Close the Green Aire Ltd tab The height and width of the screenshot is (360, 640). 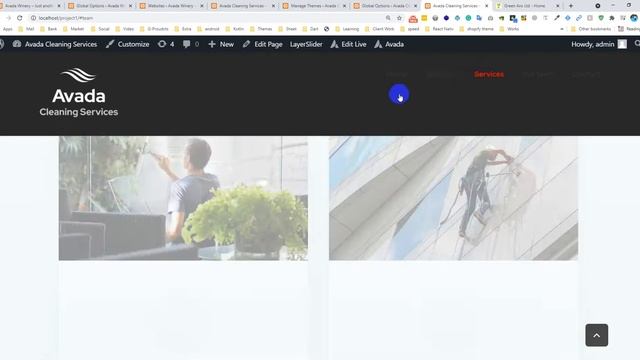(558, 6)
